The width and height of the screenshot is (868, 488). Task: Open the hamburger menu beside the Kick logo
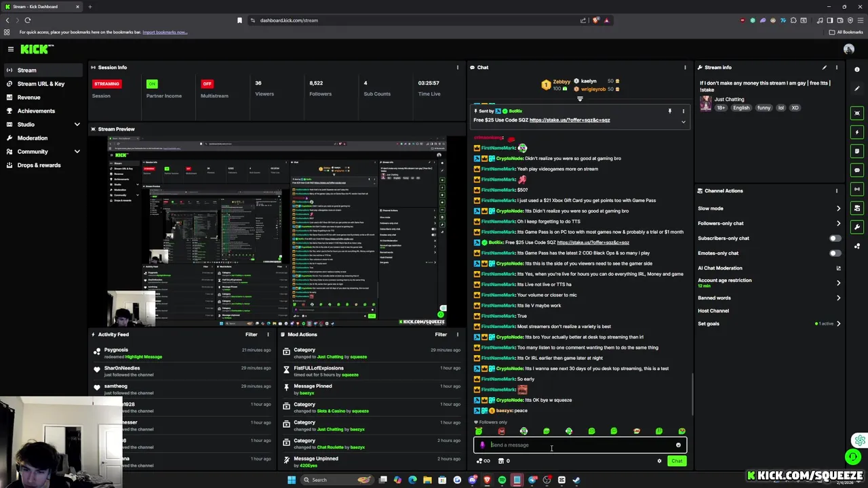[x=11, y=49]
